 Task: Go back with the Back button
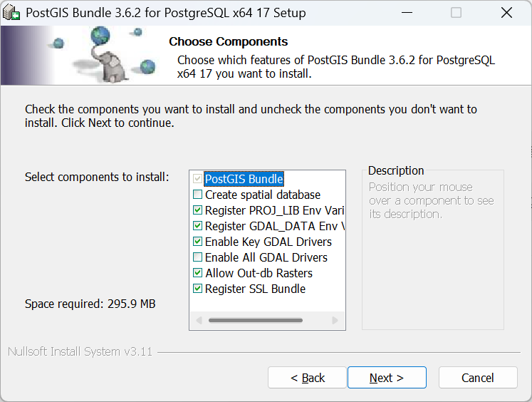307,378
